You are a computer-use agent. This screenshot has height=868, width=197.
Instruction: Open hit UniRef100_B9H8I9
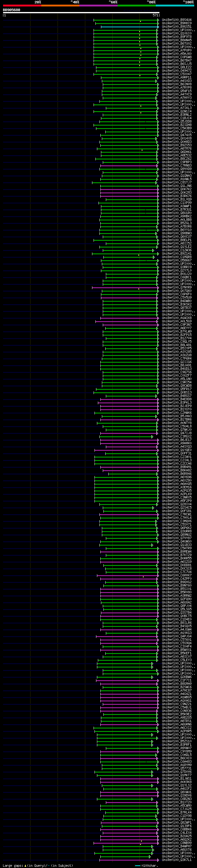pos(176,23)
